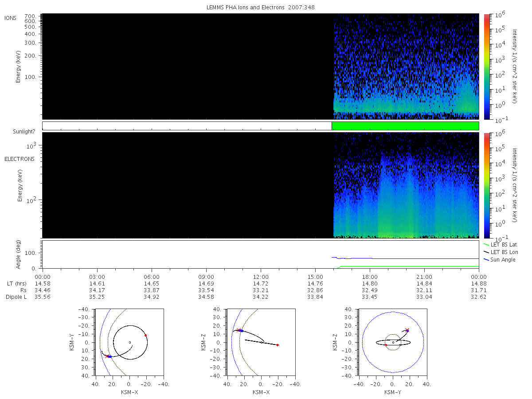Click the ELECTRONS panel label
The height and width of the screenshot is (399, 532).
pos(20,159)
